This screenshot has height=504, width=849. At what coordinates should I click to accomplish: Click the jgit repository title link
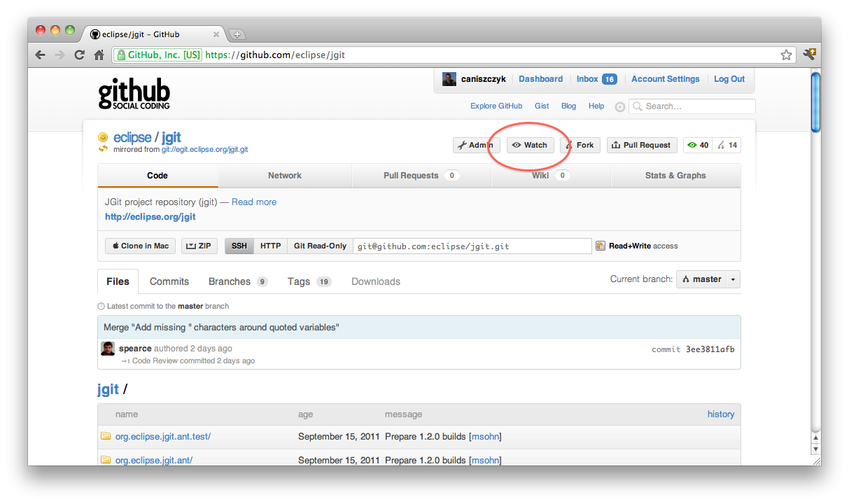pyautogui.click(x=171, y=137)
